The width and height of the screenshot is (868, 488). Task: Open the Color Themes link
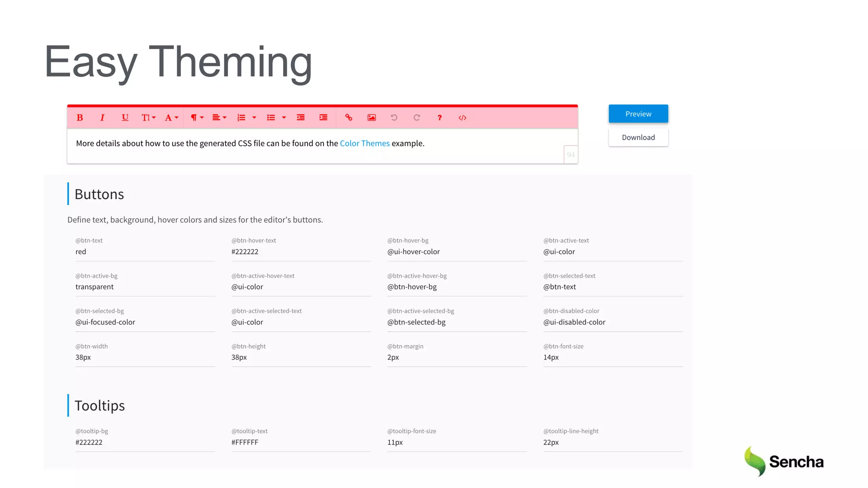click(x=364, y=143)
